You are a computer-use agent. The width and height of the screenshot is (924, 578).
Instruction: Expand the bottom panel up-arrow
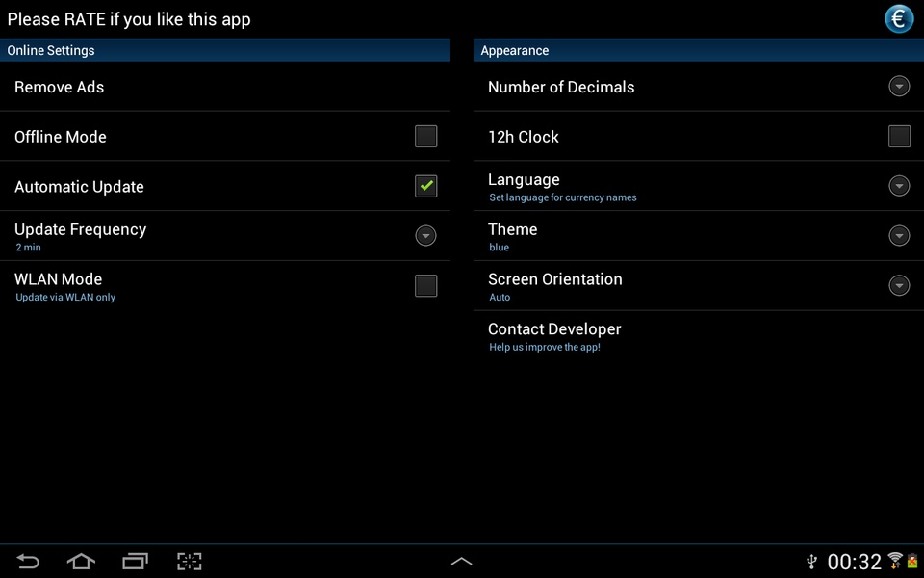click(461, 561)
